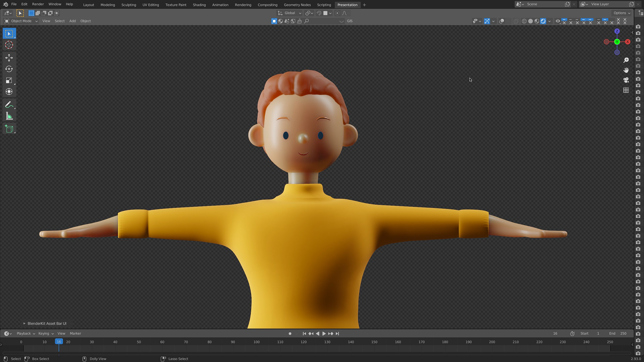Open the editor type dropdown

pos(8,13)
